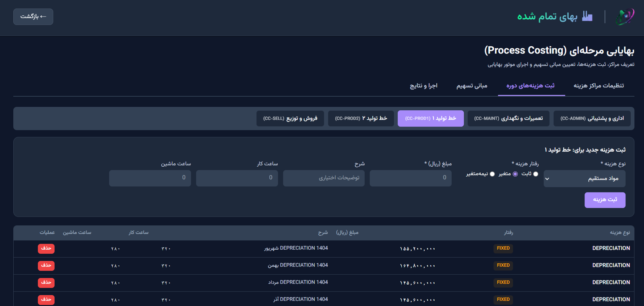
Task: Select the ثابت cost behavior radio
Action: (x=535, y=174)
